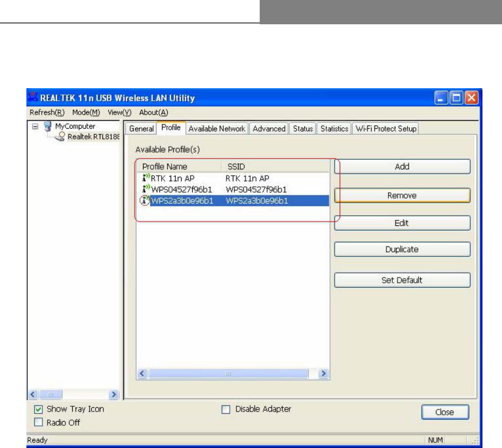Switch to Wi-Fi Protect Setup tab
Image resolution: width=502 pixels, height=448 pixels.
point(386,129)
